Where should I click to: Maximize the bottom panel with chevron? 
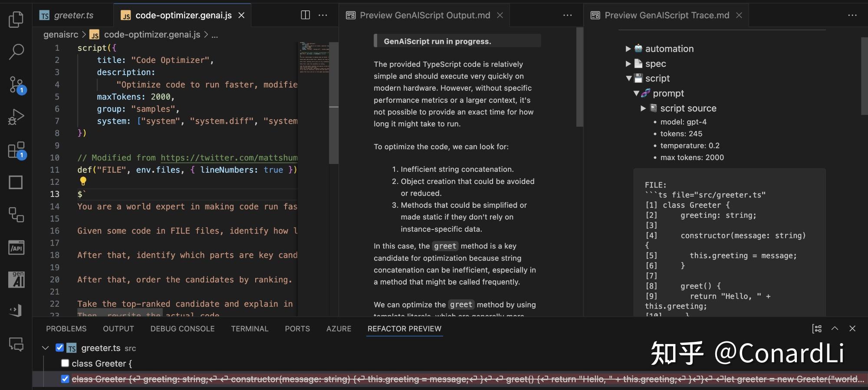pos(835,328)
